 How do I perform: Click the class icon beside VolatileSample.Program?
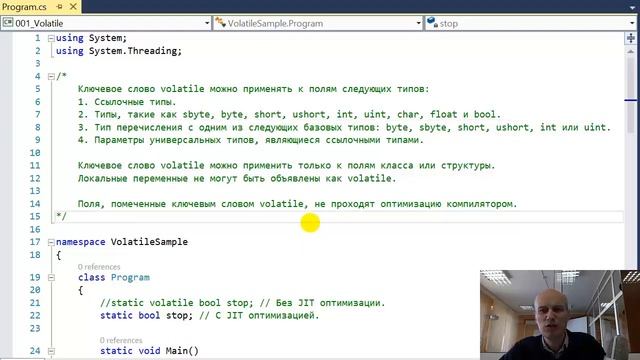220,22
